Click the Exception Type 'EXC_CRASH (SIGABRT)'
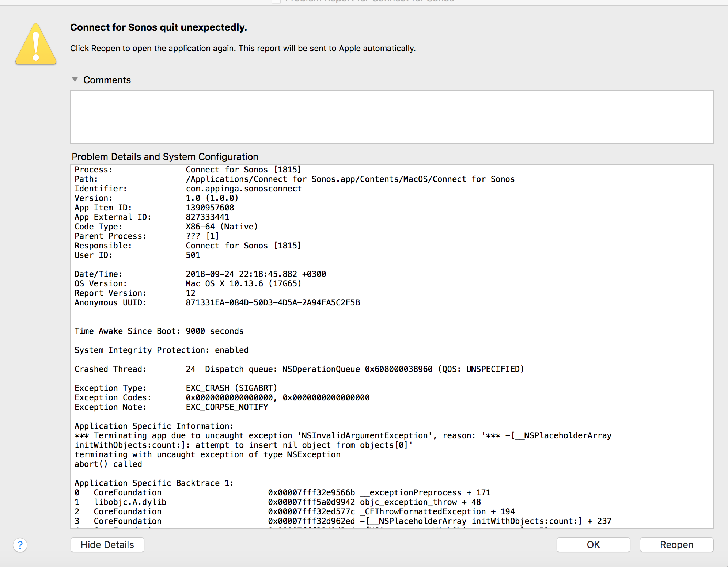The width and height of the screenshot is (728, 567). [231, 388]
